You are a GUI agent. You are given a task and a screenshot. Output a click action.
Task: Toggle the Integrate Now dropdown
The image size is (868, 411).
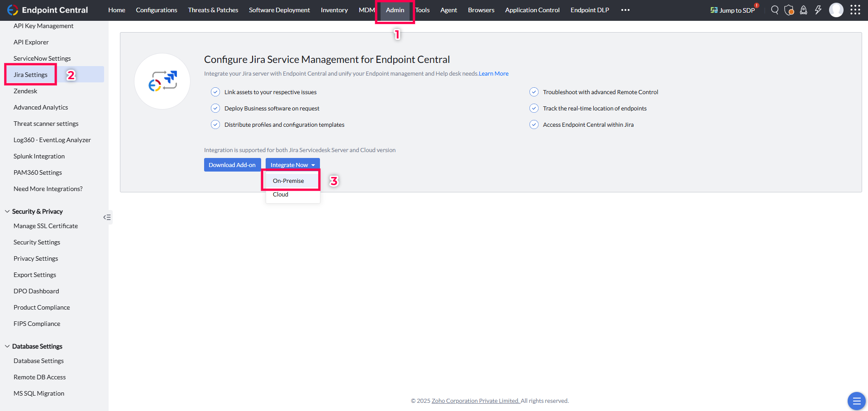[293, 165]
